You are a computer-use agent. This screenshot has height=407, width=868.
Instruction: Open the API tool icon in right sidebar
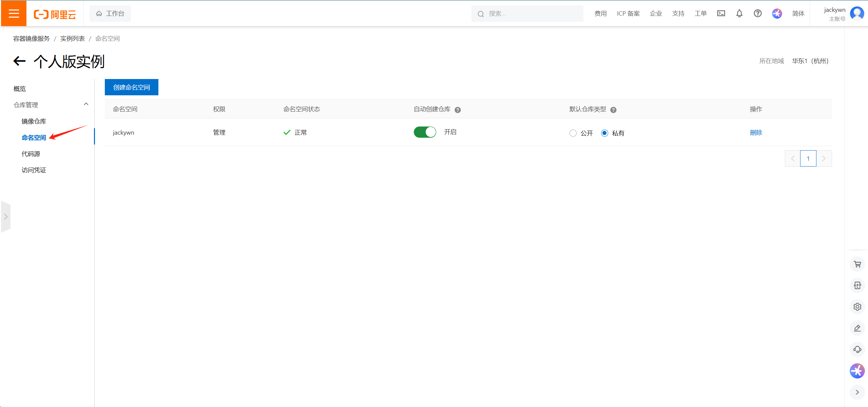(857, 286)
